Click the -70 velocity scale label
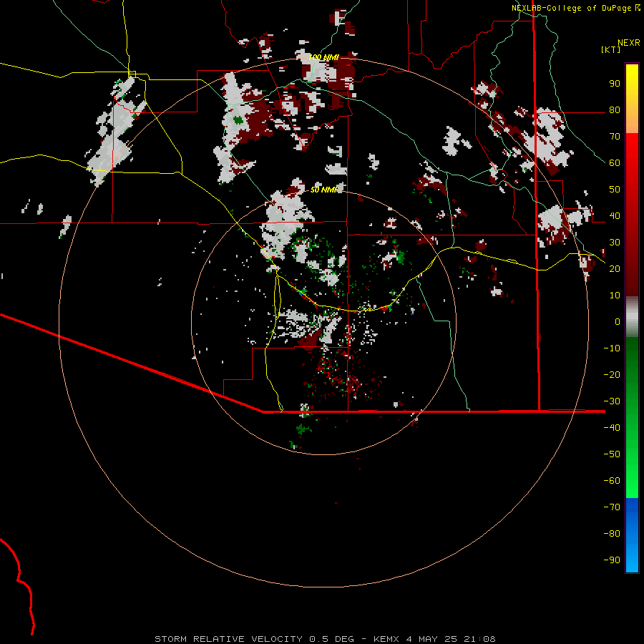The height and width of the screenshot is (644, 644). [x=612, y=507]
